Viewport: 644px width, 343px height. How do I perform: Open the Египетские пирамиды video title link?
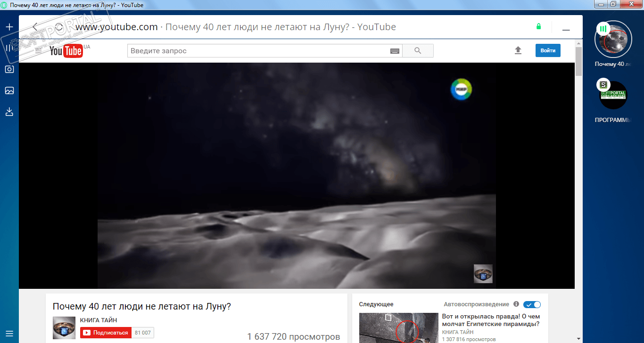click(491, 320)
